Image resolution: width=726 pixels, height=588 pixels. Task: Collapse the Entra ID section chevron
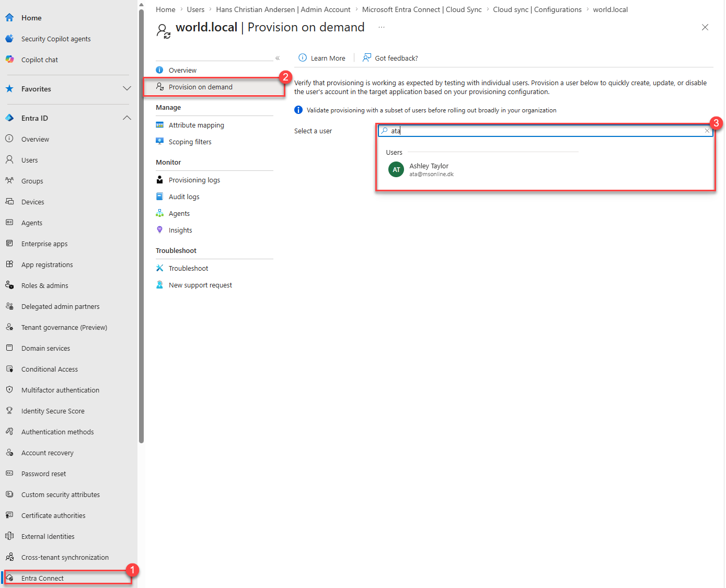point(127,118)
